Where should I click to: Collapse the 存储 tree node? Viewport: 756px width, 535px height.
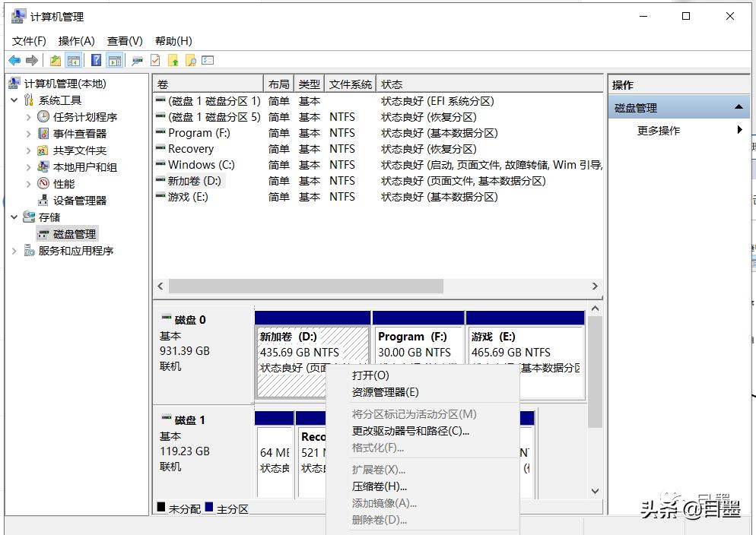pyautogui.click(x=14, y=217)
